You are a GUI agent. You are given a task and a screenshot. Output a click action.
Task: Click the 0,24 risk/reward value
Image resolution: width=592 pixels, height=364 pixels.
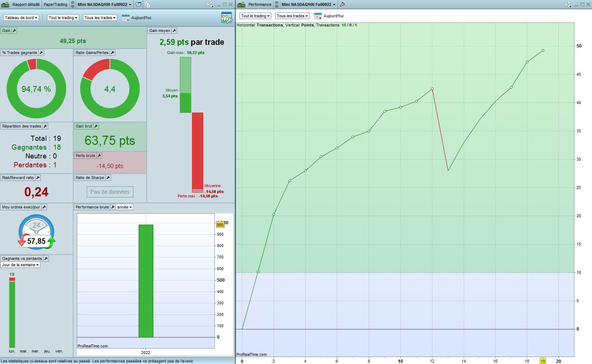(x=36, y=192)
